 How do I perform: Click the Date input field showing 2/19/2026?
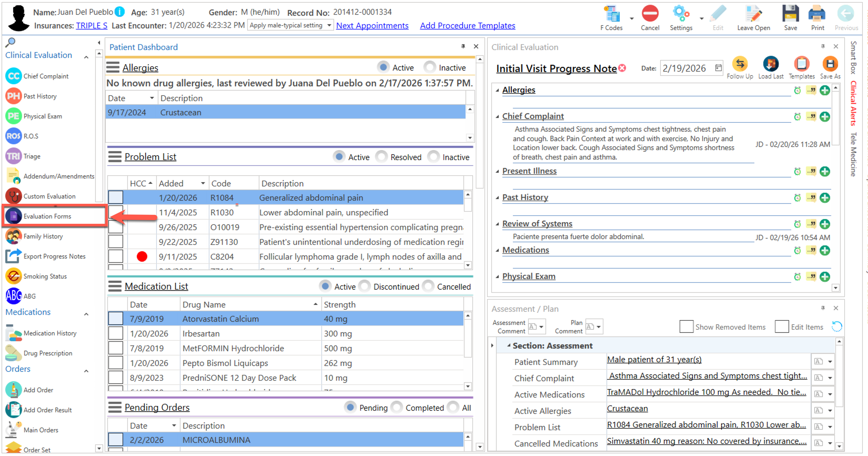click(x=684, y=68)
